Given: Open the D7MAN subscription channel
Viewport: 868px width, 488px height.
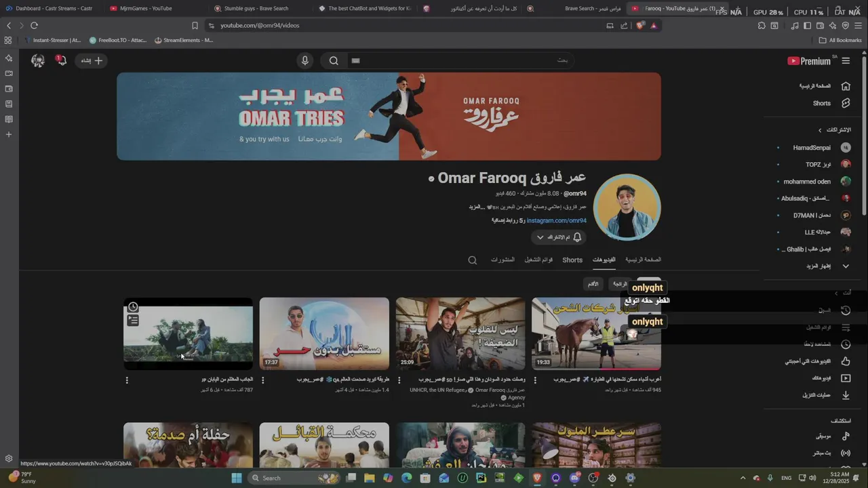Looking at the screenshot, I should click(812, 216).
